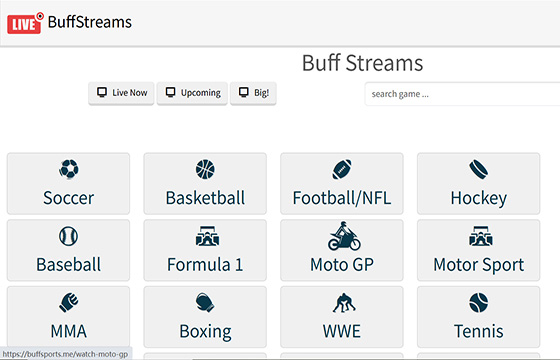The height and width of the screenshot is (360, 560).
Task: Click the Motor Sport car icon
Action: click(481, 236)
